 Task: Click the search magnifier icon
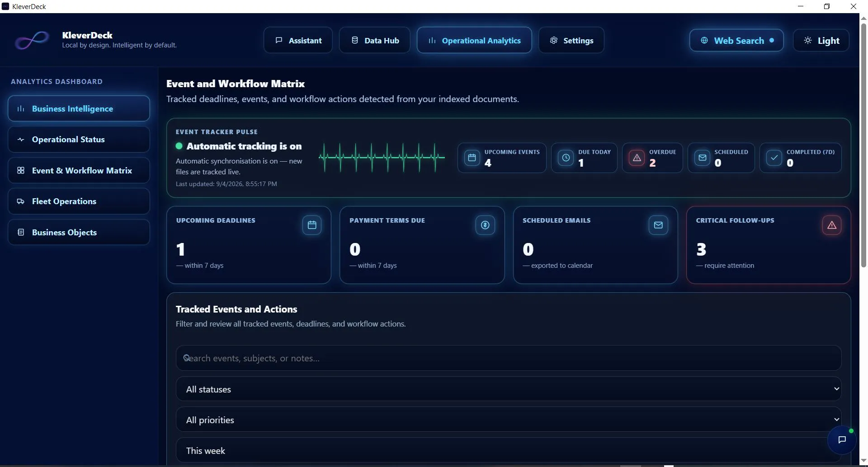(x=186, y=358)
